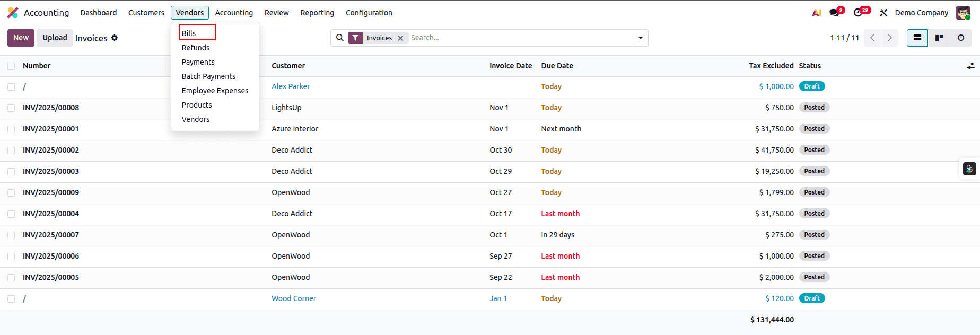980x335 pixels.
Task: Open the floating assistant widget
Action: (969, 169)
